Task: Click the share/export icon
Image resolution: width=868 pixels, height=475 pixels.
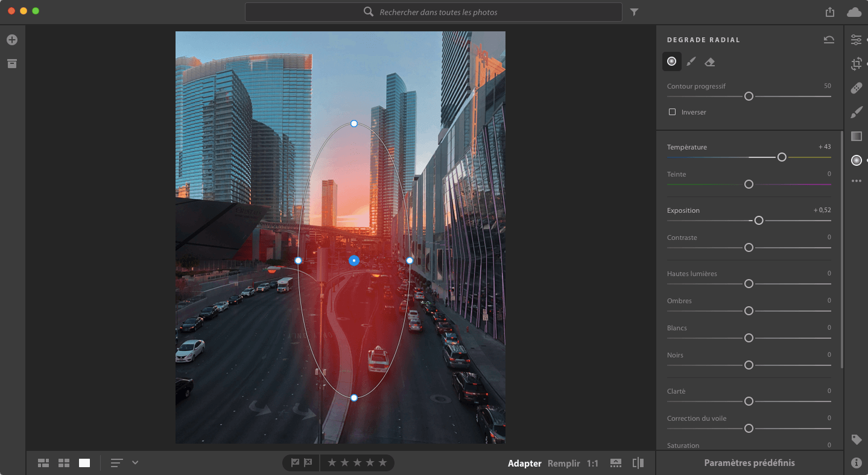Action: (830, 12)
